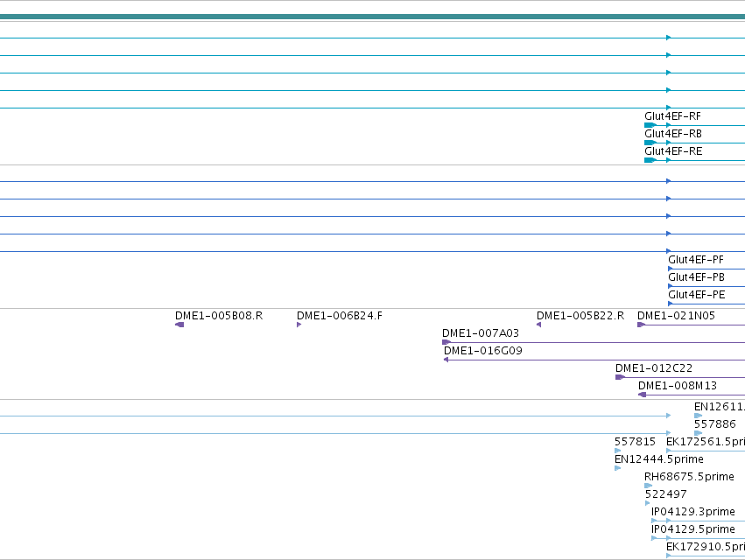Screen dimensions: 745x560
Task: Click the DME1-005B08.R purple arrow glyph
Action: pos(179,325)
